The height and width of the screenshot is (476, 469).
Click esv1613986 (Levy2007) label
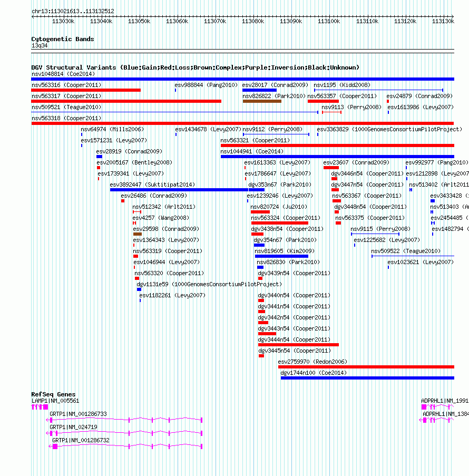421,107
